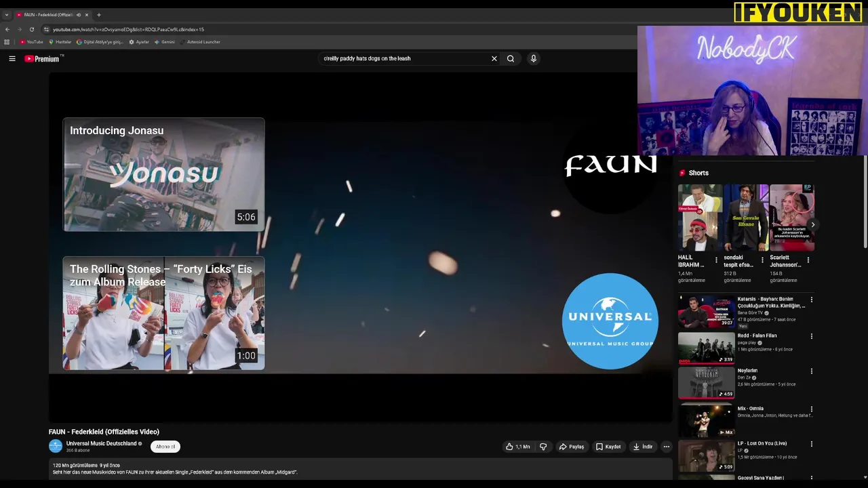This screenshot has height=488, width=868.
Task: Share the video via Paylaş
Action: tap(572, 447)
